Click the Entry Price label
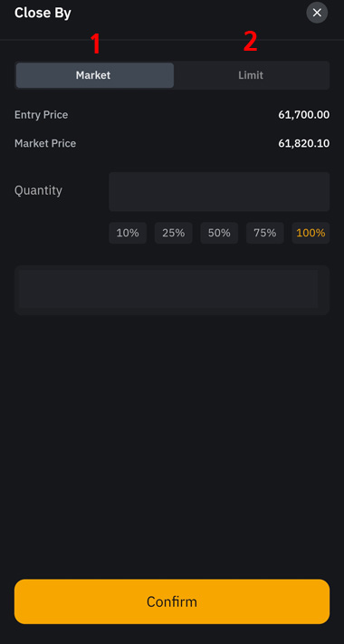Screen dimensions: 344x644 click(x=41, y=115)
